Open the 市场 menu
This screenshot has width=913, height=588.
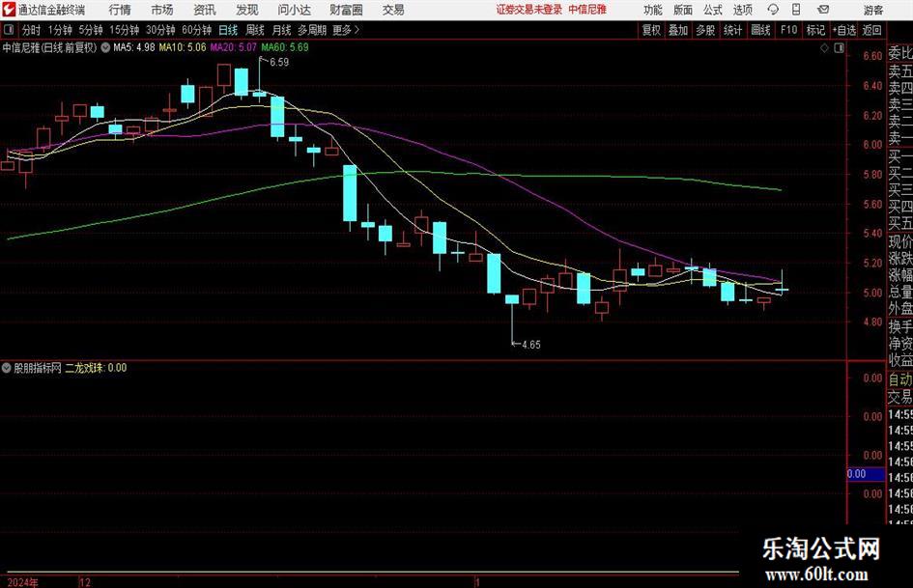[162, 10]
